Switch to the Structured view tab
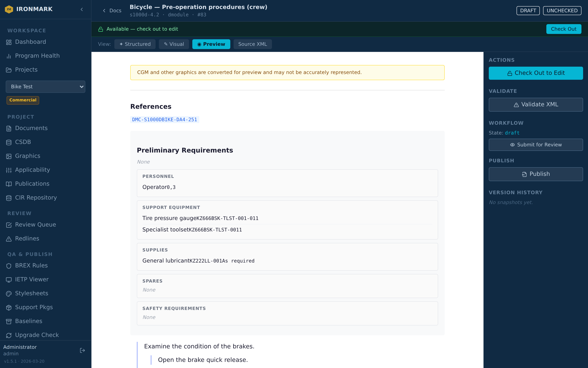This screenshot has height=368, width=588. point(135,44)
